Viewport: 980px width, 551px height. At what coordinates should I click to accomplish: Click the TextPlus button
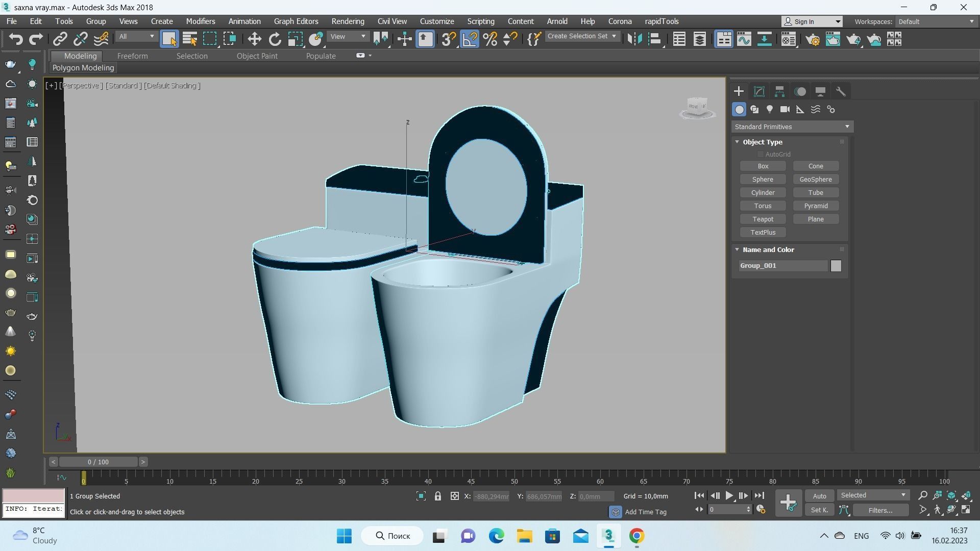763,233
